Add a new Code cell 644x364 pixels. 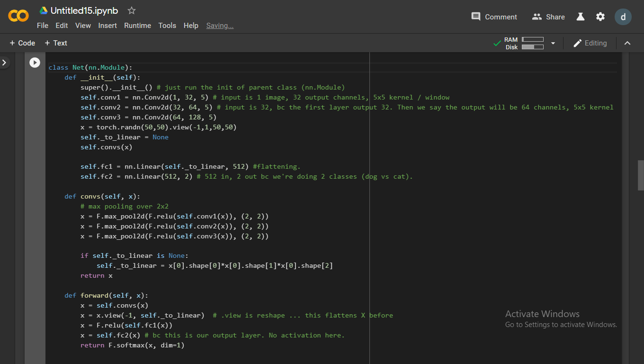click(22, 43)
